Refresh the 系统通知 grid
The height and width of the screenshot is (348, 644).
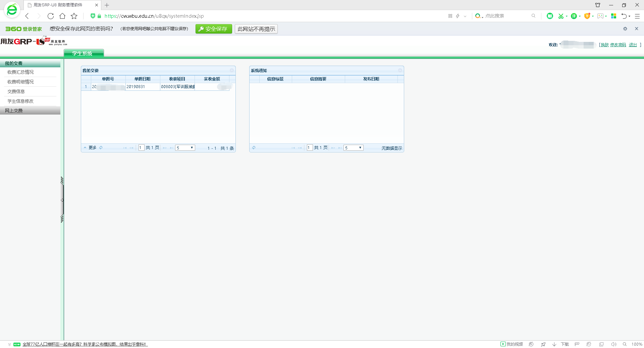click(254, 148)
